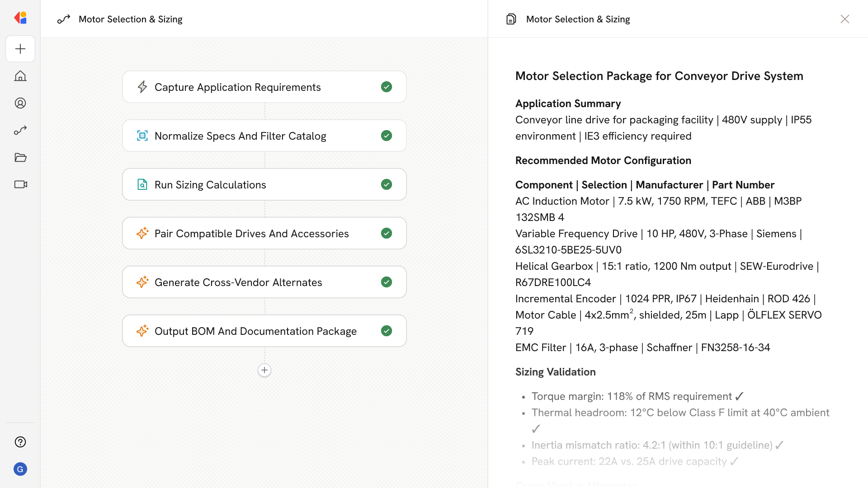
Task: Click green checkmark on Generate Cross-Vendor Alternates
Action: click(387, 282)
